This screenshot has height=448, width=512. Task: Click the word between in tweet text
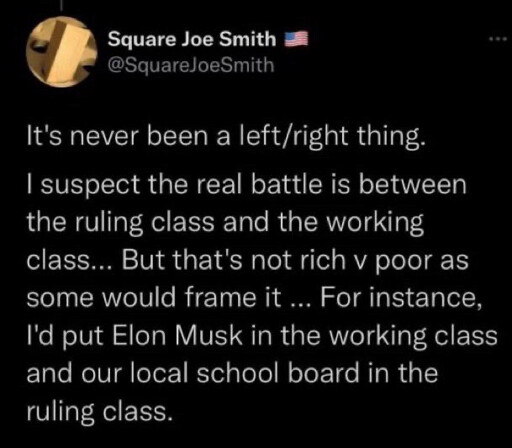pyautogui.click(x=412, y=185)
